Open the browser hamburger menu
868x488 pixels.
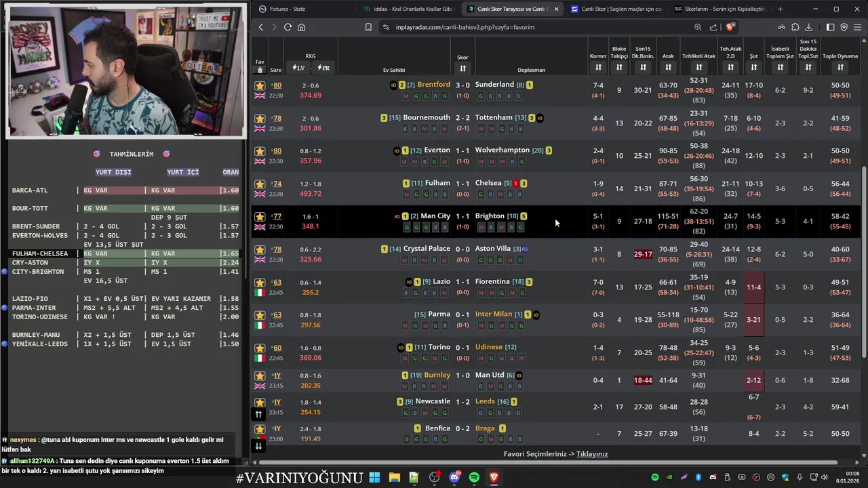858,27
